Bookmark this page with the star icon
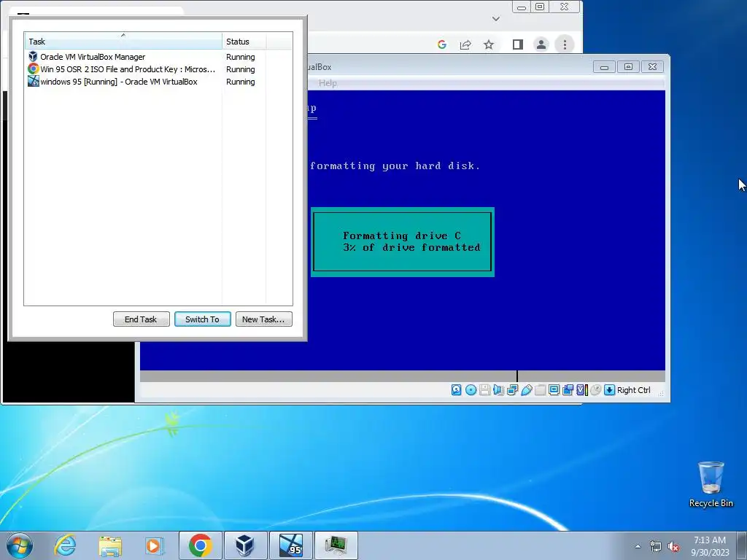Screen dimensions: 747x560 tap(489, 44)
